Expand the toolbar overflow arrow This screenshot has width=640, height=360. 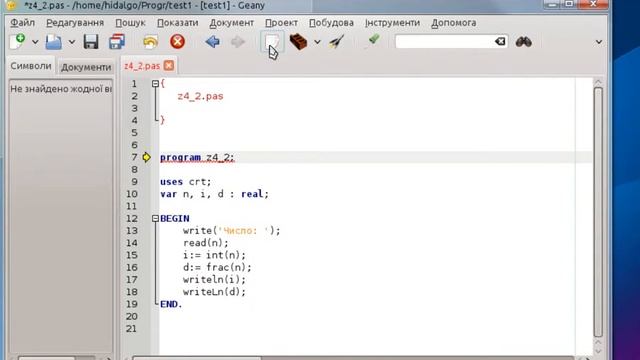point(599,42)
